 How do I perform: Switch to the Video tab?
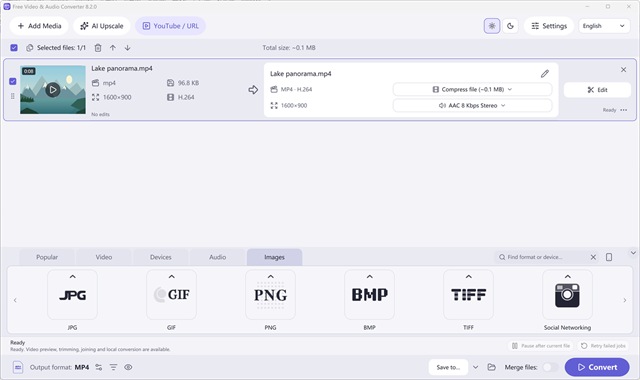click(104, 257)
